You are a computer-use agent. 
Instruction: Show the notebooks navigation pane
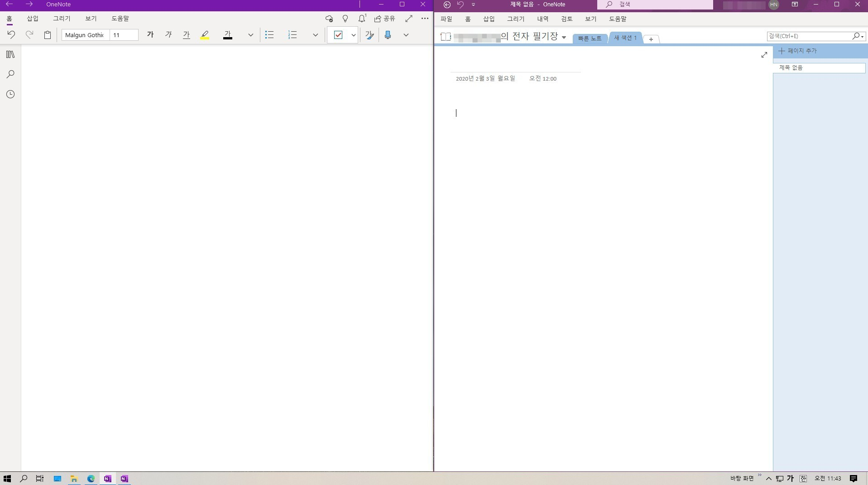(10, 54)
